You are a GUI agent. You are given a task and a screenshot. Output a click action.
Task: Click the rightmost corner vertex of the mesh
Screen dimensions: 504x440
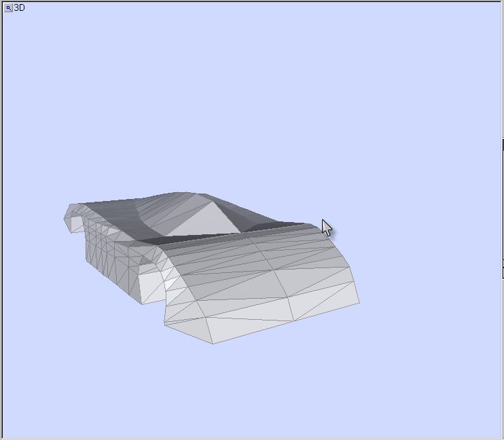pyautogui.click(x=359, y=302)
